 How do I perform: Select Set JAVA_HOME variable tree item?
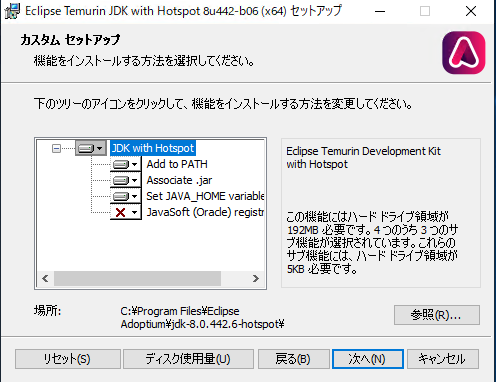[205, 196]
